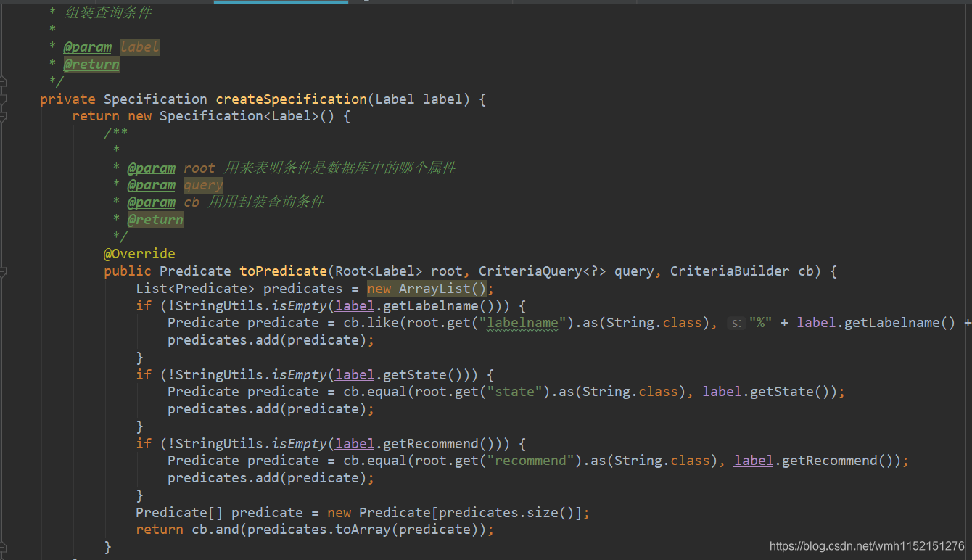
Task: Click 'Label label' parameter declaration
Action: click(x=419, y=99)
